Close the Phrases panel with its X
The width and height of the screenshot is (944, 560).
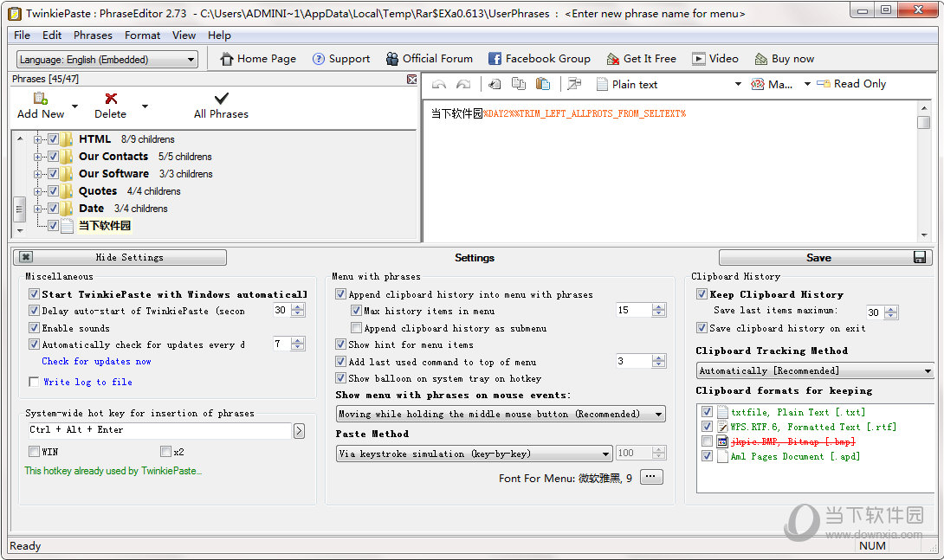[x=411, y=80]
